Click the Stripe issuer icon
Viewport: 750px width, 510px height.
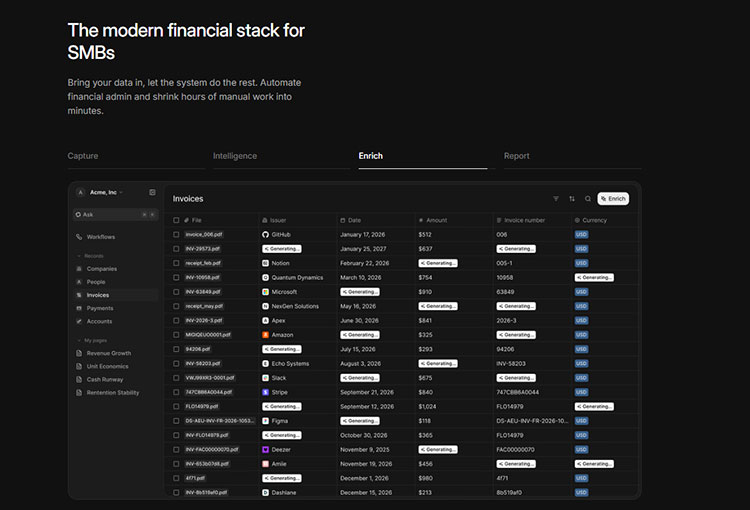click(265, 392)
